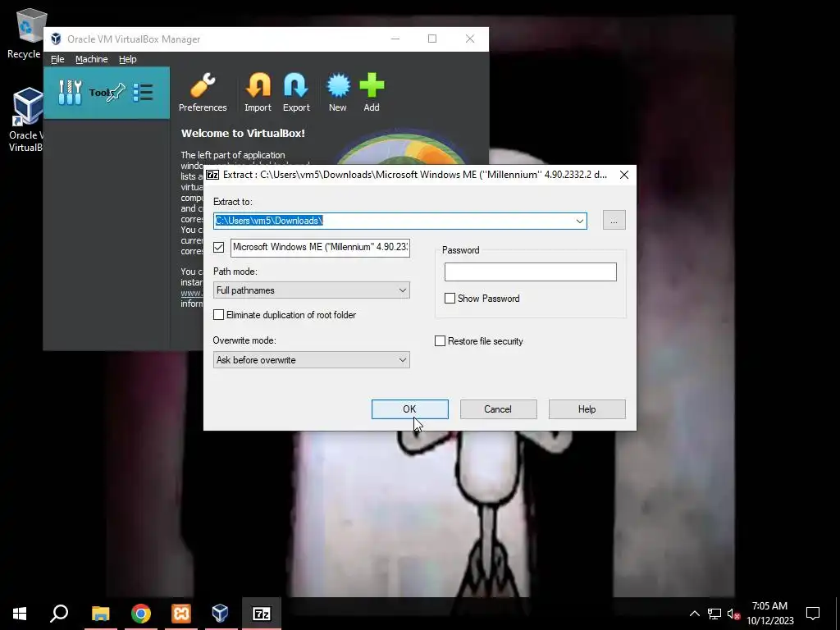Image resolution: width=840 pixels, height=630 pixels.
Task: Uncheck the Microsoft Windows ME folder checkbox
Action: 218,247
